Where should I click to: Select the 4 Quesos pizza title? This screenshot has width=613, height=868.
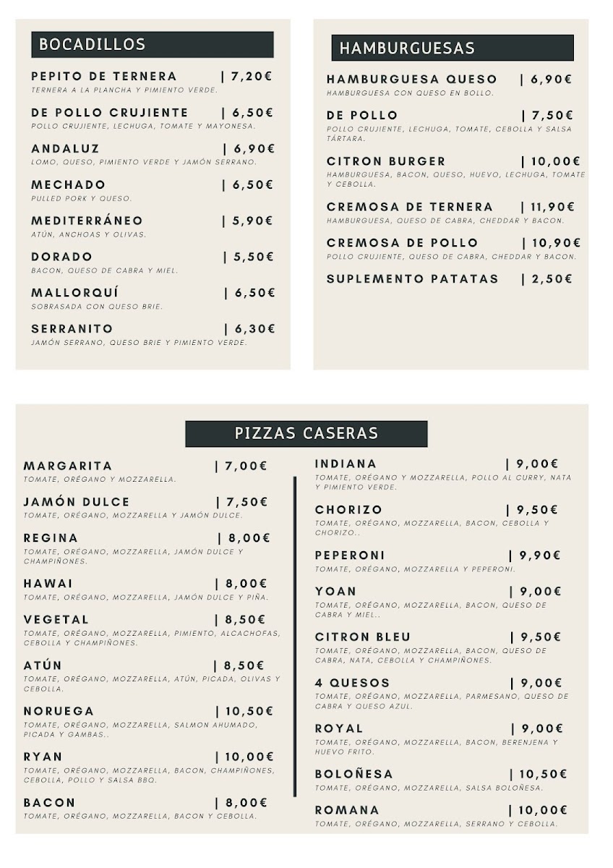pos(353,683)
